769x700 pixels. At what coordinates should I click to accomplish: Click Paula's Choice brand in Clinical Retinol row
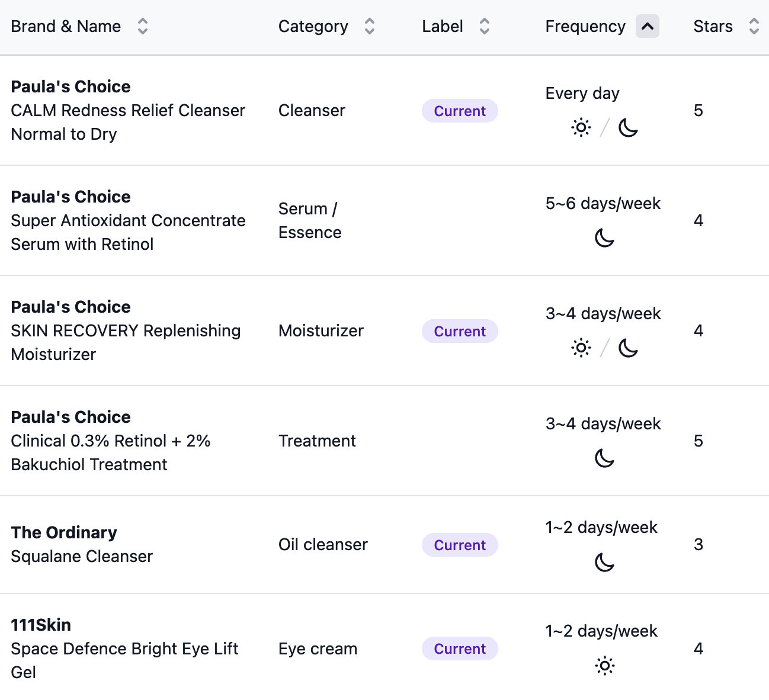coord(71,417)
